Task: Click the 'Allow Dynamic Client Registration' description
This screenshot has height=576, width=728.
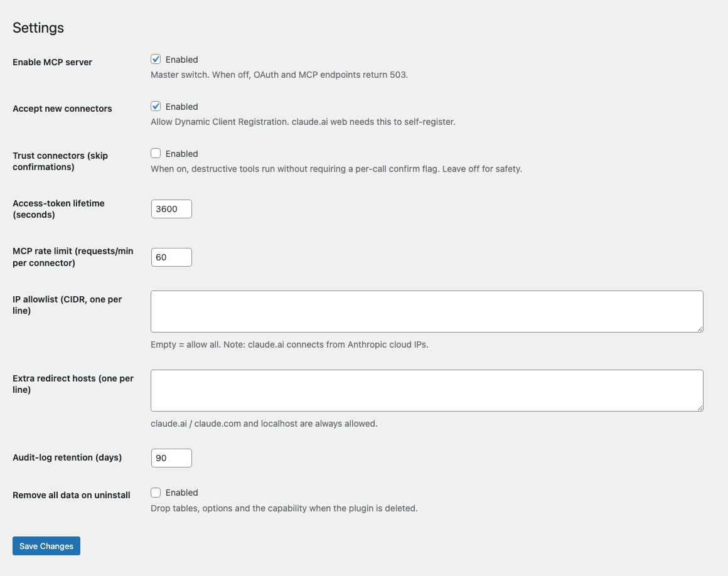Action: (302, 122)
